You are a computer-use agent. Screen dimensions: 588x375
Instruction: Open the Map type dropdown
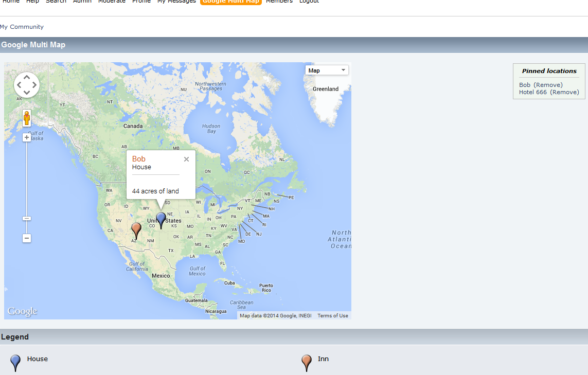tap(327, 70)
